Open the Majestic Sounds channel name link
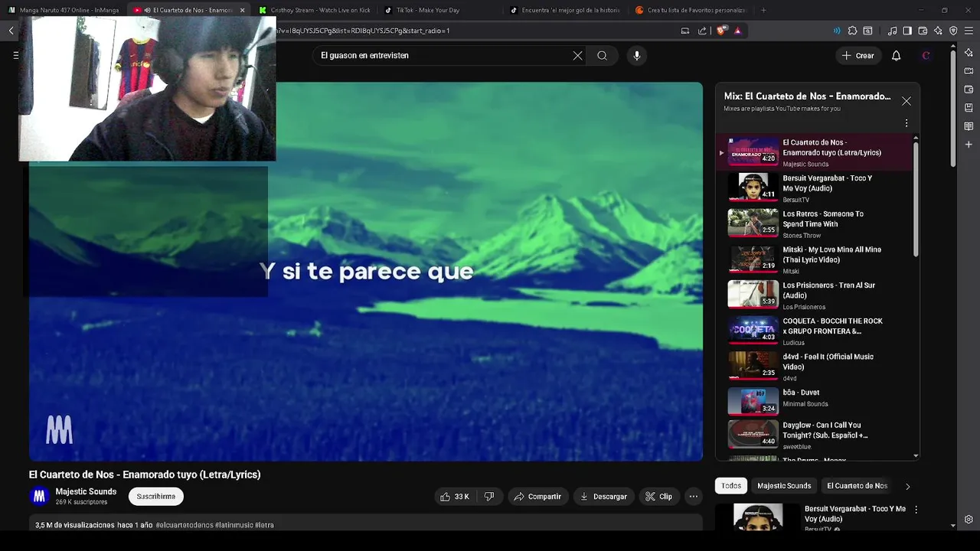980x551 pixels. (x=86, y=491)
